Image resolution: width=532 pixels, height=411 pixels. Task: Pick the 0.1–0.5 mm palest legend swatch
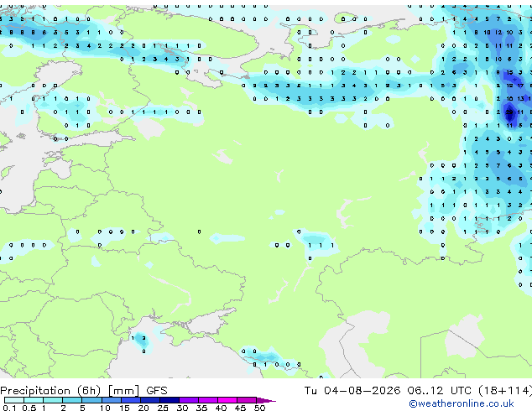[14, 400]
